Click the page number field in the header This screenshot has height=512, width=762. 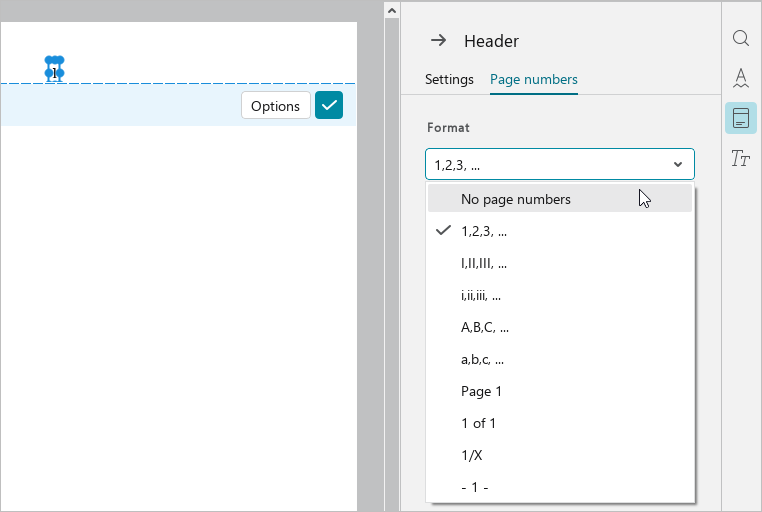click(x=54, y=69)
